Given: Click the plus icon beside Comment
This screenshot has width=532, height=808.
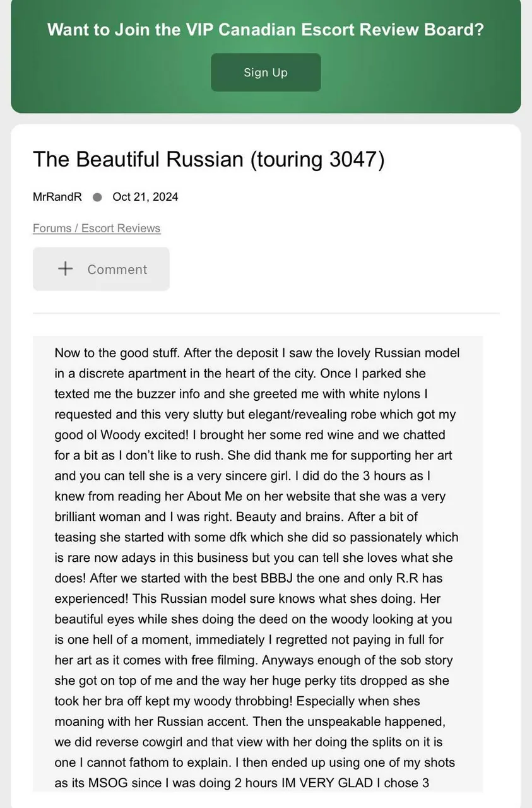Looking at the screenshot, I should 66,269.
